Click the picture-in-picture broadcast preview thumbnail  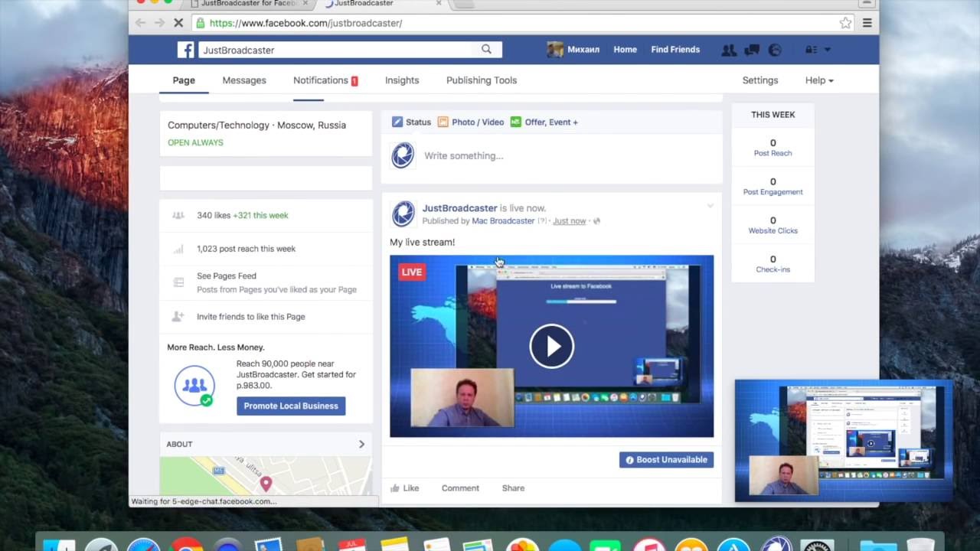click(844, 441)
